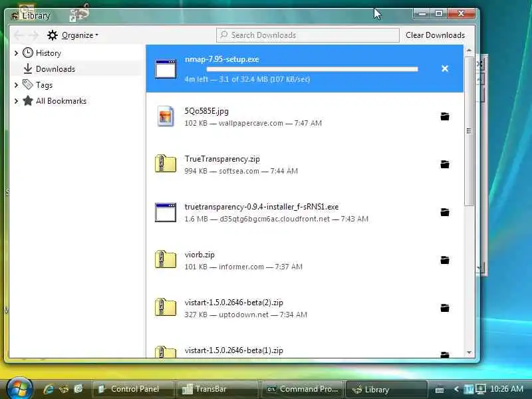Select vistart-1.5.0.2646-beta(2).zip file name
The image size is (532, 399).
pyautogui.click(x=234, y=303)
